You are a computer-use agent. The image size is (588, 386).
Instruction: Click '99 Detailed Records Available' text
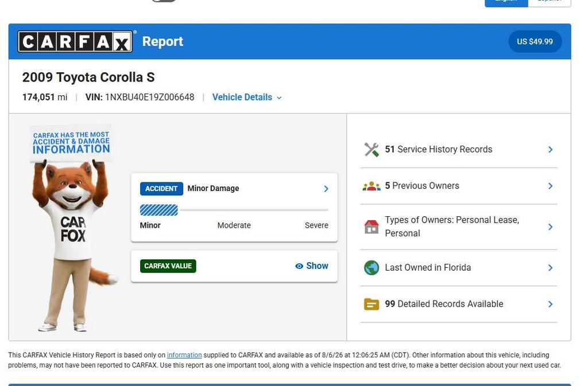(444, 304)
